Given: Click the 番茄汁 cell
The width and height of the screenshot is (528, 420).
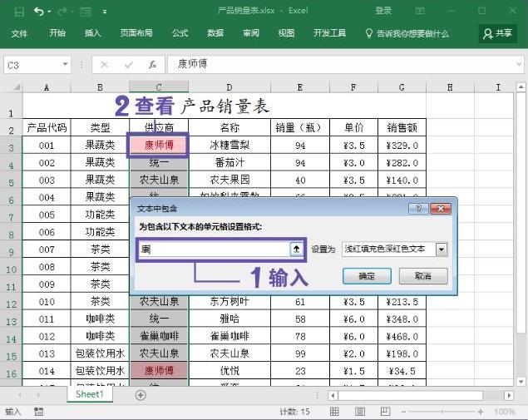Looking at the screenshot, I should pyautogui.click(x=229, y=163).
